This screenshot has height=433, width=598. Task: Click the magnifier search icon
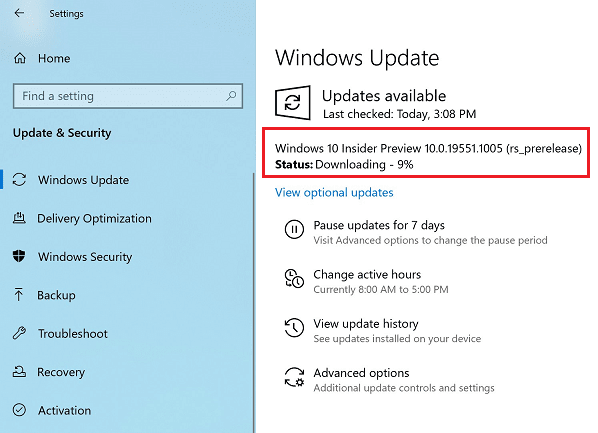[x=231, y=96]
